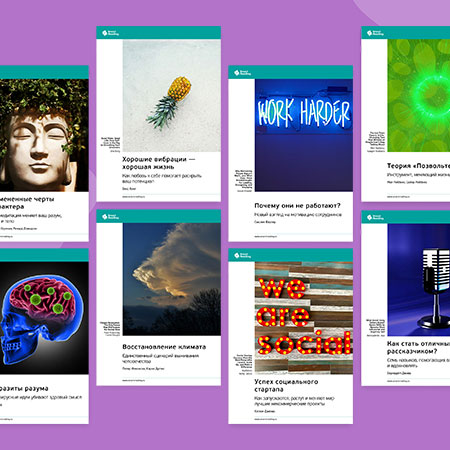Click the Smart Reading logo on the microphone cover
The height and width of the screenshot is (450, 450).
click(x=375, y=217)
